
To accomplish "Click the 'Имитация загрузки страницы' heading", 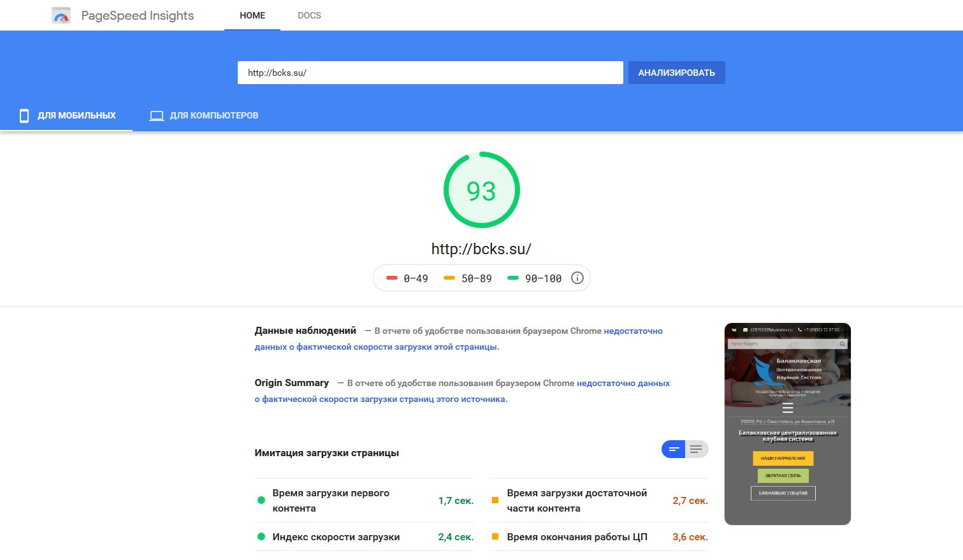I will click(327, 453).
